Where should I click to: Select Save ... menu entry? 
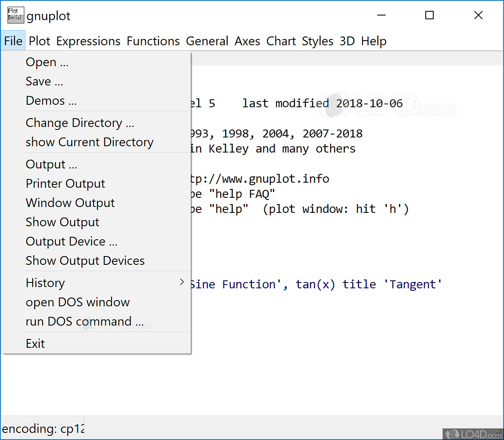click(x=44, y=81)
